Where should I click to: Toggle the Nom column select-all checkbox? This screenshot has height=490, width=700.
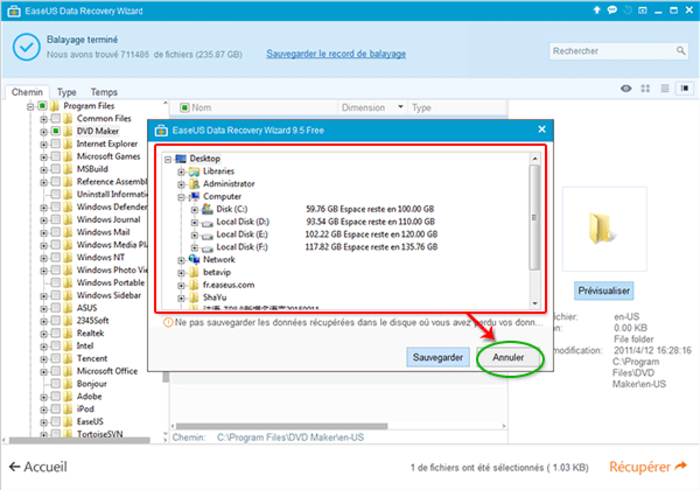point(184,108)
